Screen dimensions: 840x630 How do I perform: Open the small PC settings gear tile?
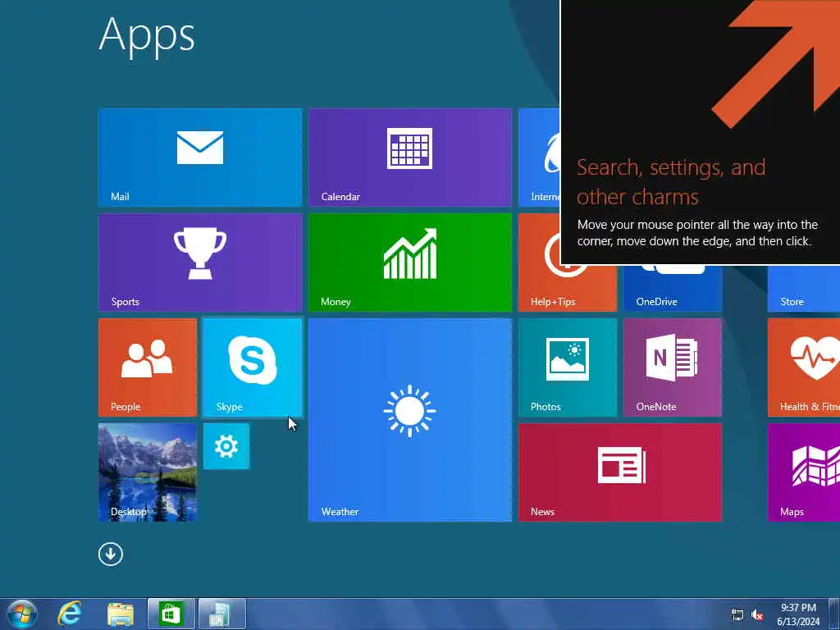coord(226,446)
